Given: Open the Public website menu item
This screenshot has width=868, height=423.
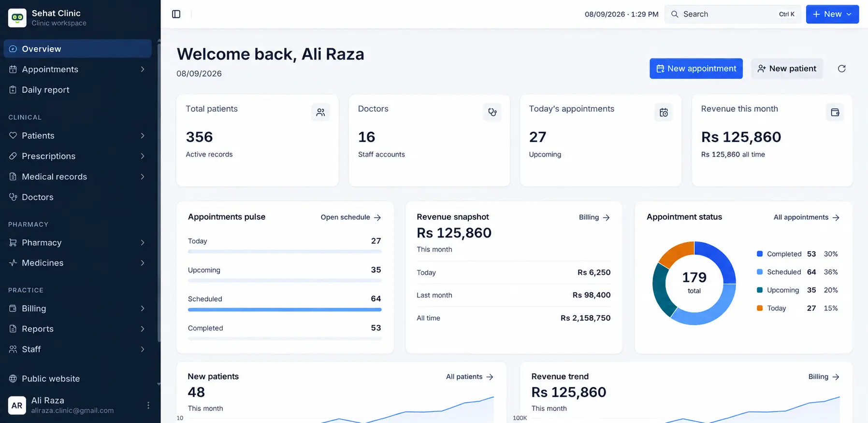Looking at the screenshot, I should [x=77, y=379].
